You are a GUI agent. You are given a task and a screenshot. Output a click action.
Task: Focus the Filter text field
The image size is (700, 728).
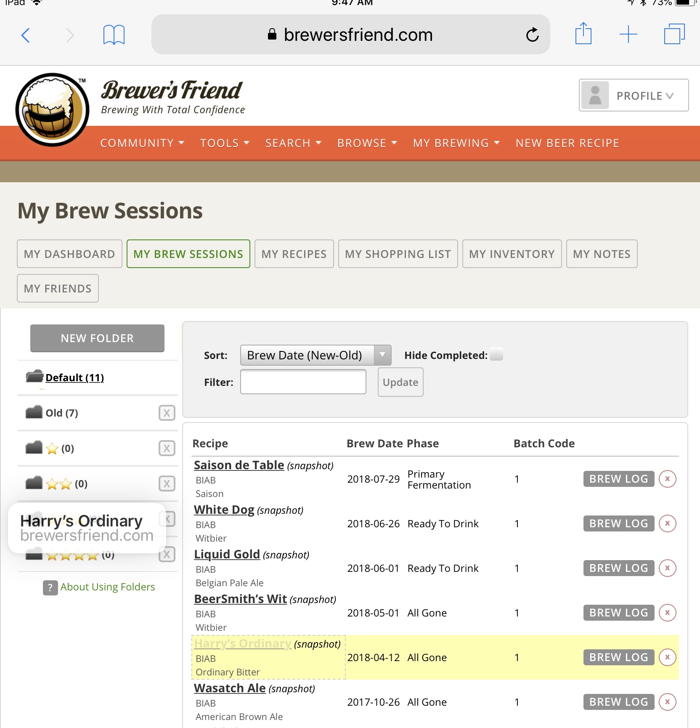(303, 382)
